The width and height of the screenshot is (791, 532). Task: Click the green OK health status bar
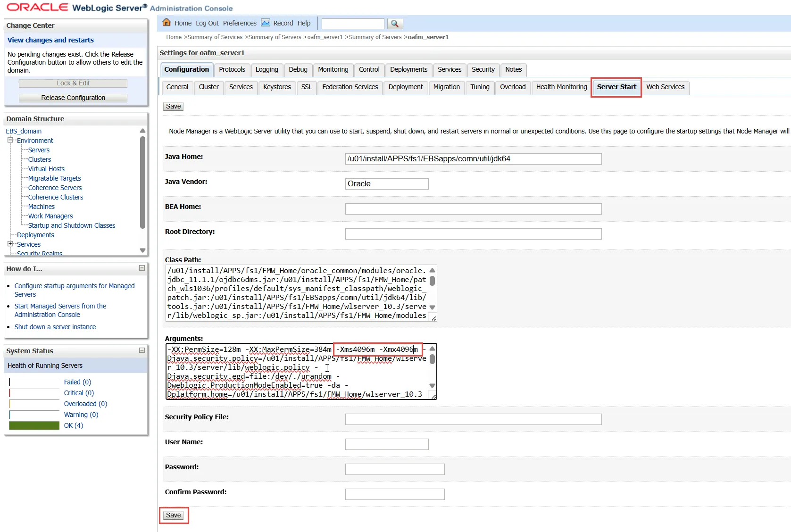[x=34, y=425]
